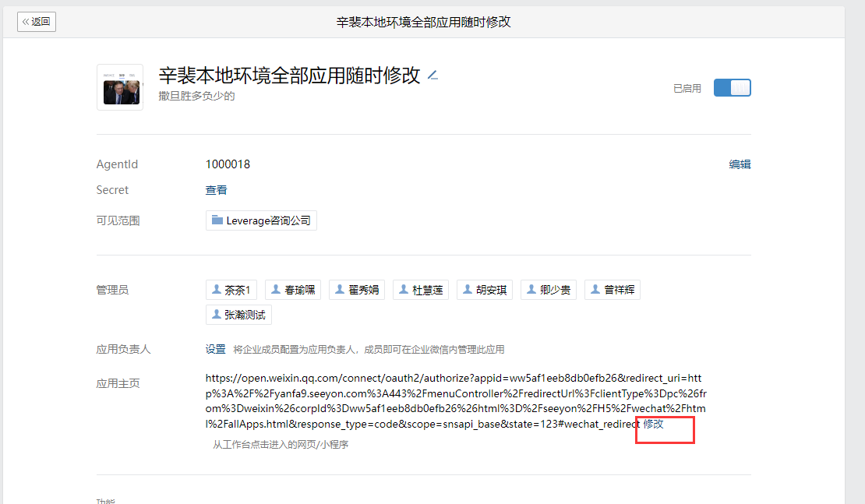Click 修改 to edit homepage URL
865x504 pixels.
click(x=654, y=424)
